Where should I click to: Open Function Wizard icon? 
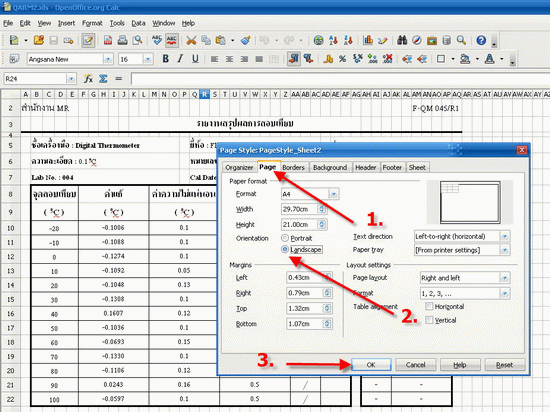point(88,79)
